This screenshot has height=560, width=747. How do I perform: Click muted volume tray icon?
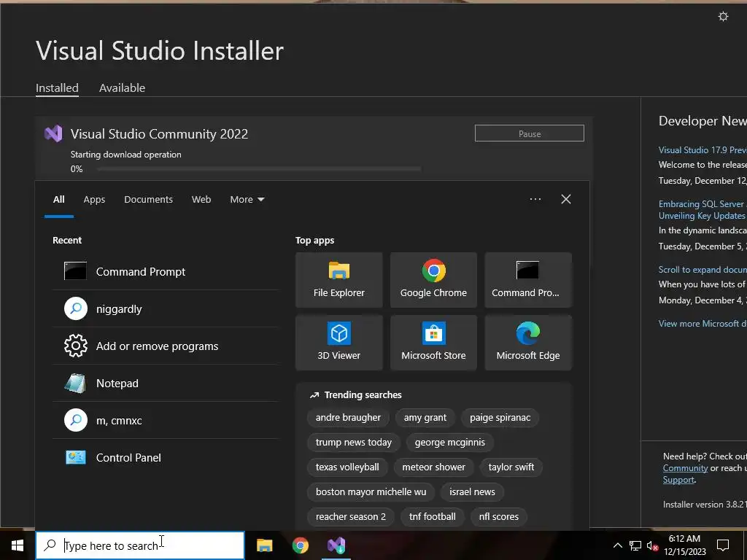[653, 545]
